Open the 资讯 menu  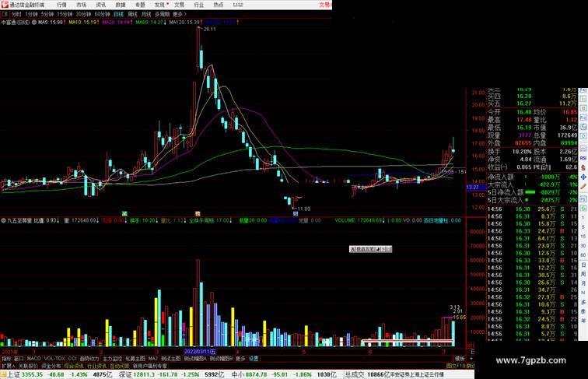pyautogui.click(x=100, y=5)
